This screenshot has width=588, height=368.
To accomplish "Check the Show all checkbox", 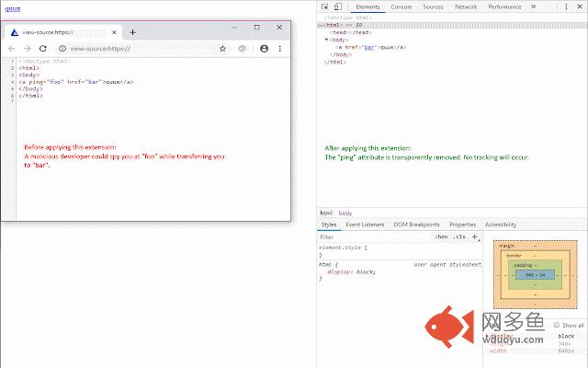I will 557,325.
